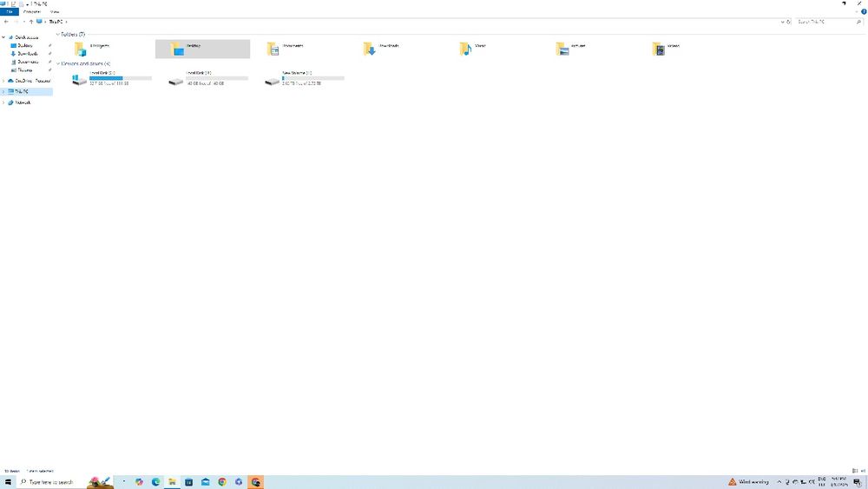
Task: Select Pictures under Quick access
Action: [x=25, y=70]
